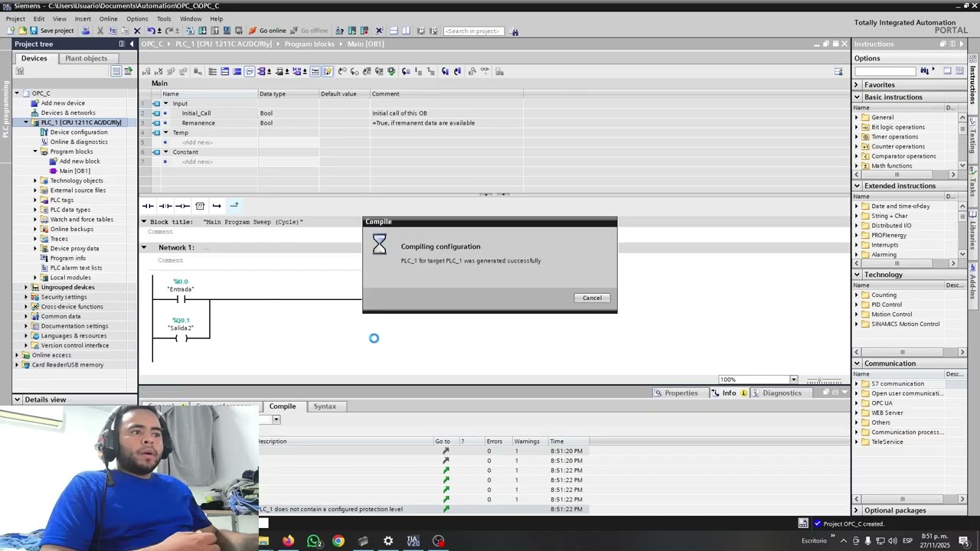This screenshot has height=551, width=980.
Task: Collapse Network 1 in the editor
Action: 143,247
